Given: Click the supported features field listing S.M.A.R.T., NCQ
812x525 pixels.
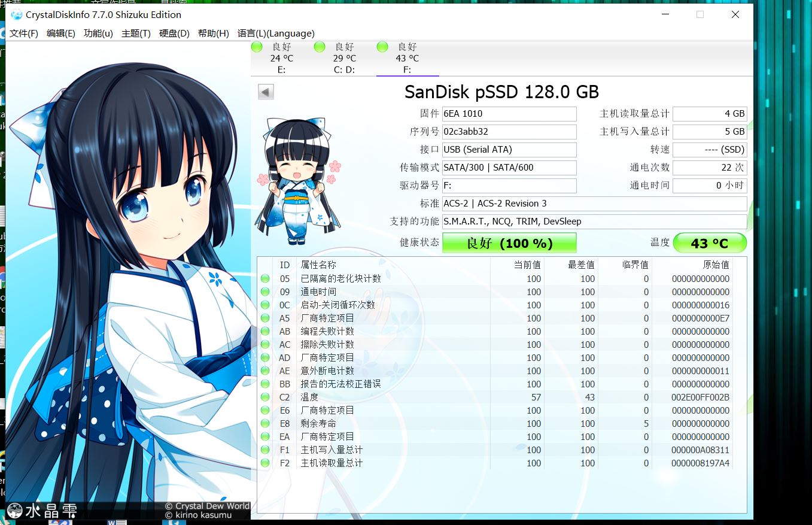Looking at the screenshot, I should pos(595,221).
